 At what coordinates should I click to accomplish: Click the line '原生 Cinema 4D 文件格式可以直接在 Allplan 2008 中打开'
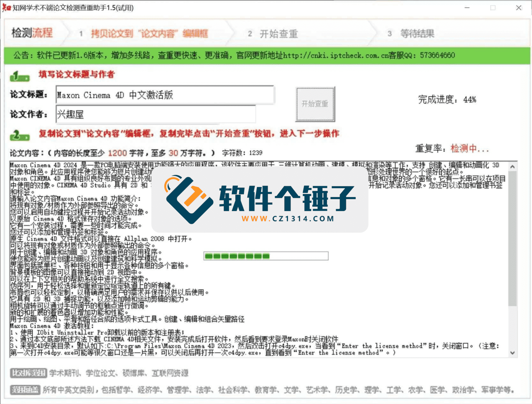(101, 239)
